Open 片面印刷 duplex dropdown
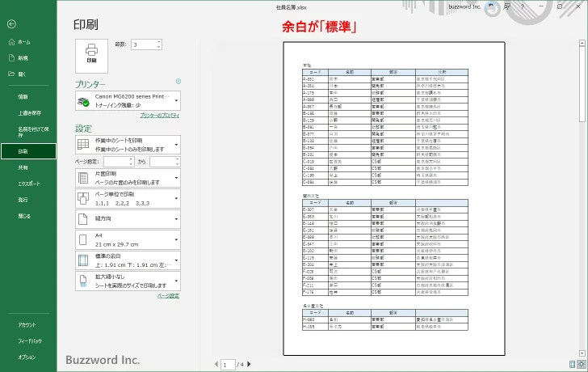This screenshot has height=372, width=588. coord(128,178)
